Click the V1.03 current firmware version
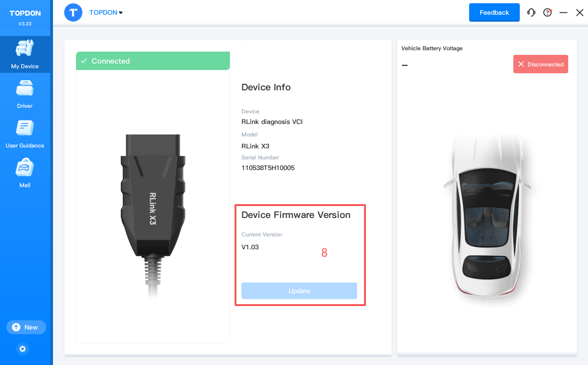 [x=250, y=247]
